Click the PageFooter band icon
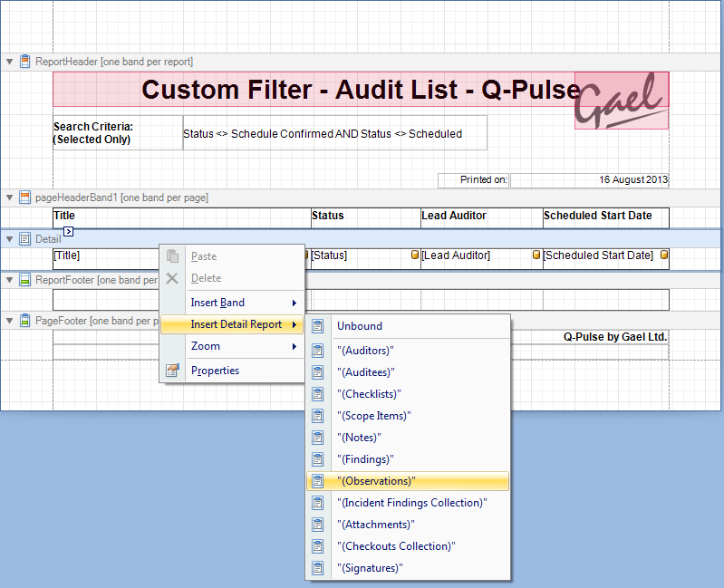Image resolution: width=724 pixels, height=588 pixels. tap(25, 321)
